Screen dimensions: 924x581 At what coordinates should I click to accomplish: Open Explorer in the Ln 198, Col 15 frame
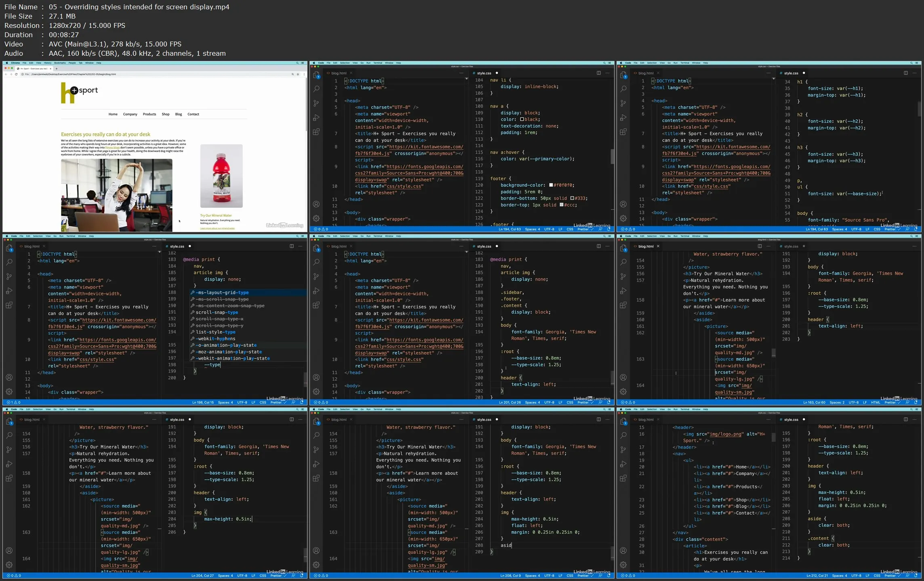(x=9, y=248)
